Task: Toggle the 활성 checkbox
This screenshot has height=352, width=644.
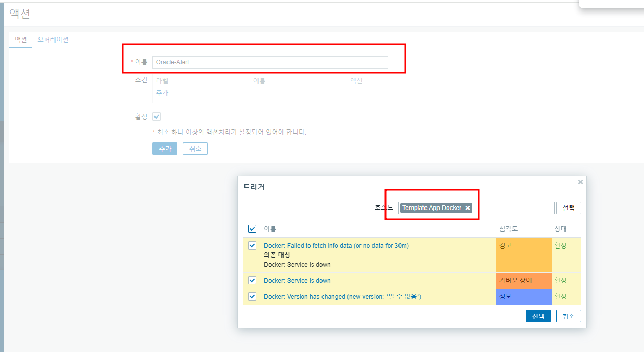Action: click(x=157, y=116)
